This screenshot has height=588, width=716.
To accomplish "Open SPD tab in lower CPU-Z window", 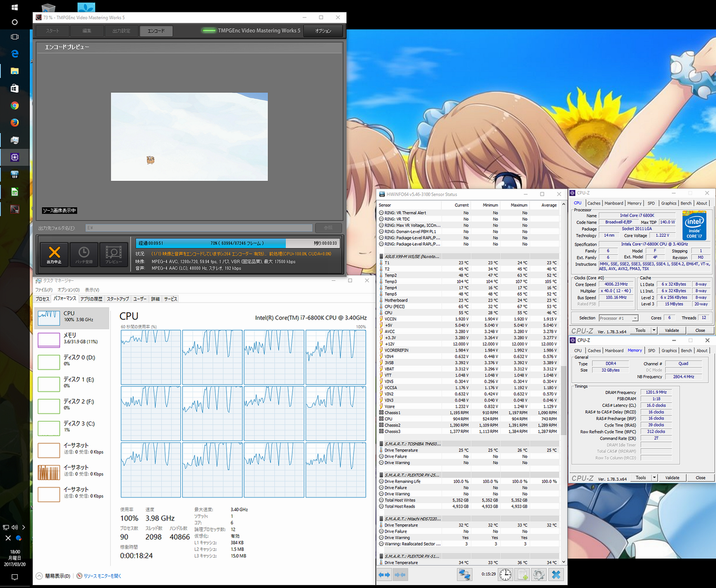I will point(651,351).
